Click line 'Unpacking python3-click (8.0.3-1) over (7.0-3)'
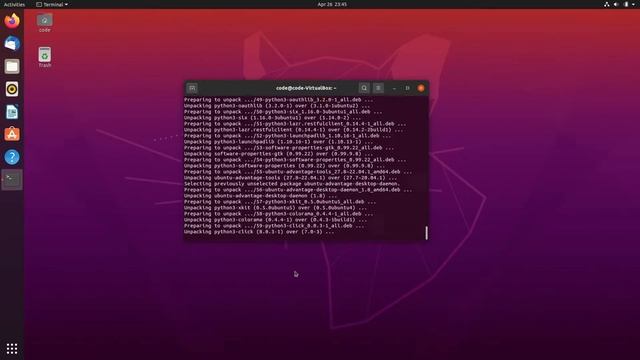Viewport: 640px width, 360px height. tap(259, 232)
